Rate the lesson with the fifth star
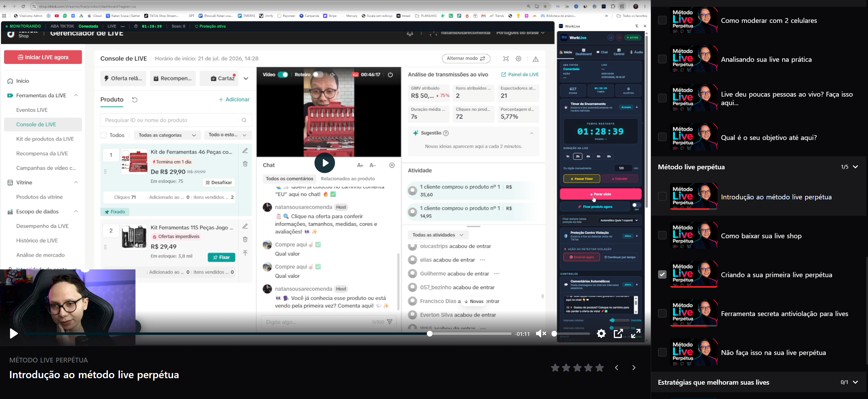This screenshot has height=399, width=868. pos(599,368)
